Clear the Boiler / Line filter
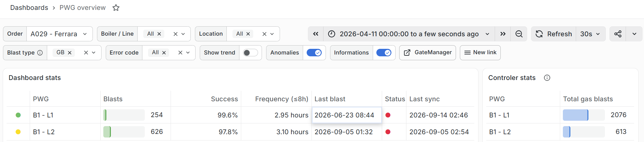This screenshot has width=644, height=142. 176,34
